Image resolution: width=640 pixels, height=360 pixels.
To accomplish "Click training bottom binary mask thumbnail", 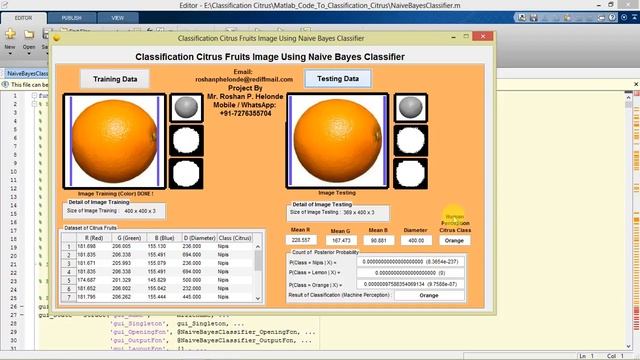I will pos(186,173).
